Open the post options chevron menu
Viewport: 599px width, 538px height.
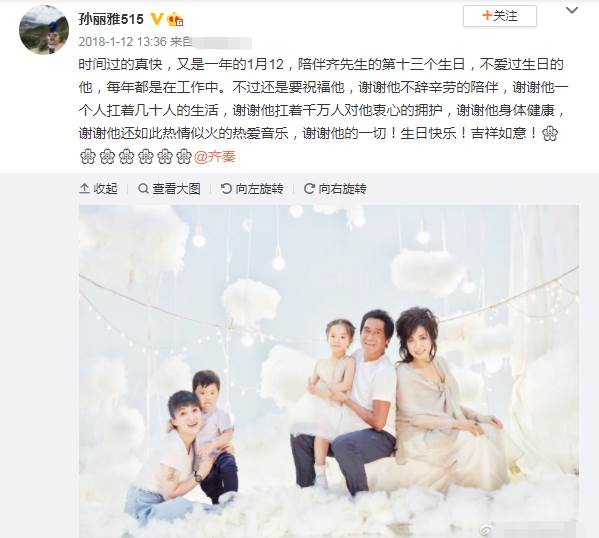571,11
